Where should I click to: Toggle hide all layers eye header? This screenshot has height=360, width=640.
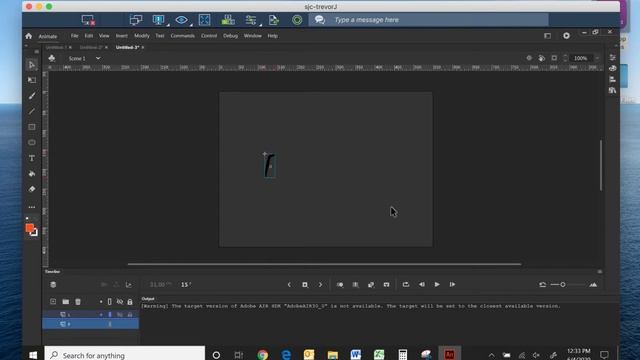(120, 302)
